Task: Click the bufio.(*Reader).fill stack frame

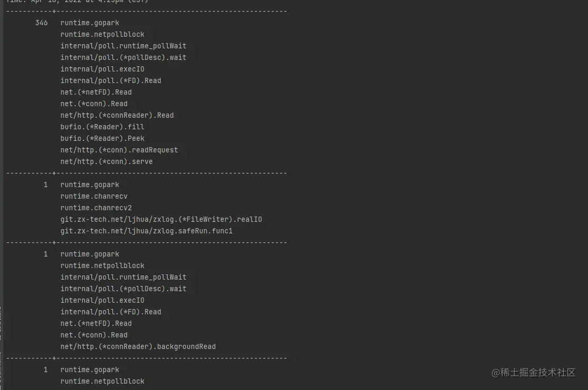Action: (102, 127)
